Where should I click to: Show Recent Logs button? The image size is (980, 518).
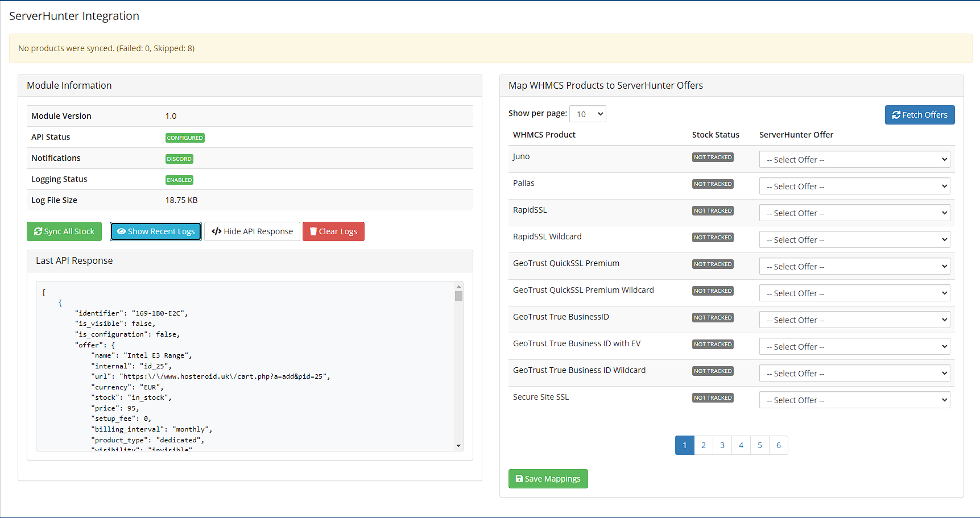(x=156, y=231)
